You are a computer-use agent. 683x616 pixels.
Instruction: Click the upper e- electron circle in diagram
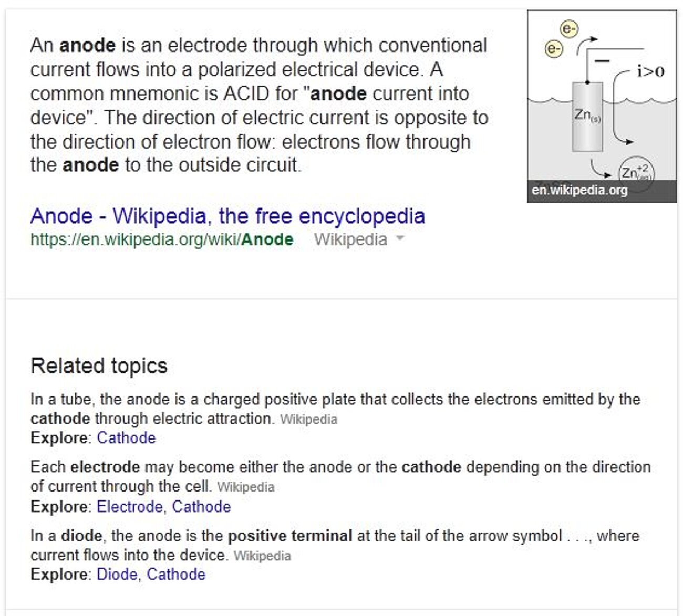click(x=569, y=28)
